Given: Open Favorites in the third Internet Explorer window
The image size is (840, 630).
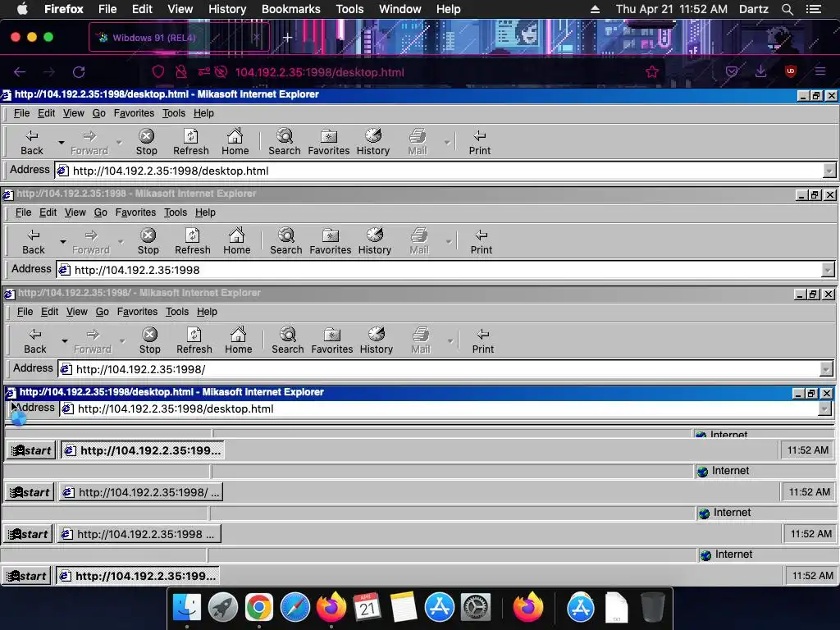Looking at the screenshot, I should pyautogui.click(x=331, y=340).
